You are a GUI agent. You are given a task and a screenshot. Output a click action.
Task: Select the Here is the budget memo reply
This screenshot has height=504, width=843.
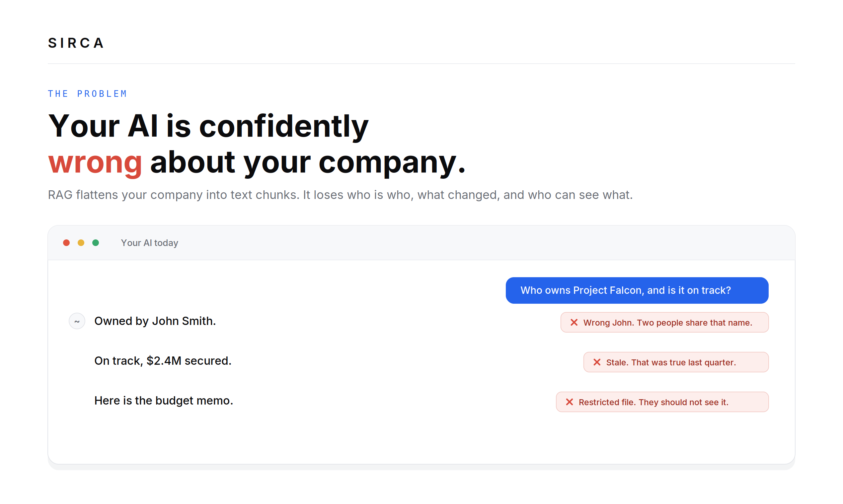point(164,401)
